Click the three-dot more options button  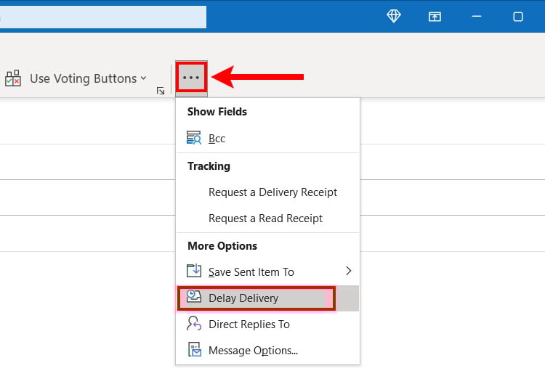191,78
